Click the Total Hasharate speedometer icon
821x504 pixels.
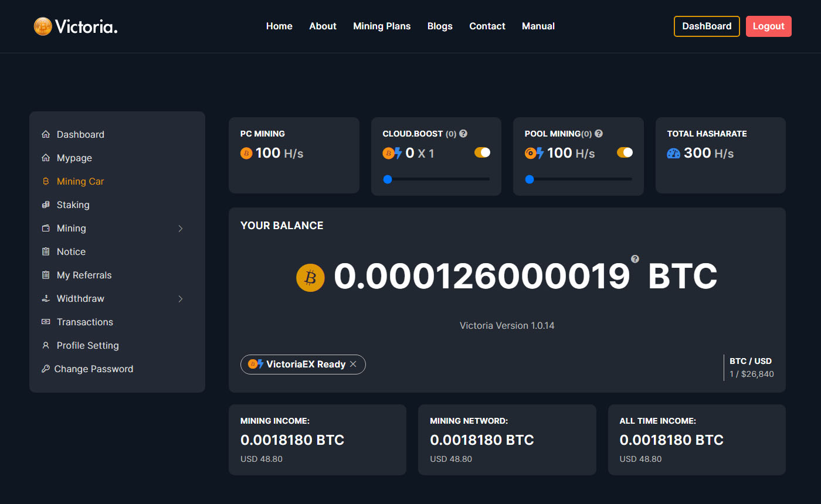click(x=674, y=153)
